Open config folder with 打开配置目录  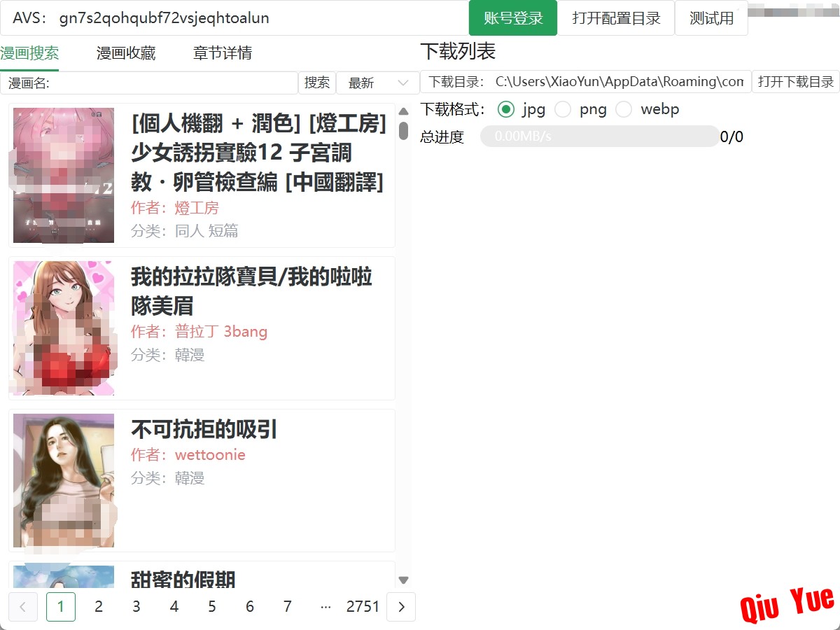tap(616, 18)
